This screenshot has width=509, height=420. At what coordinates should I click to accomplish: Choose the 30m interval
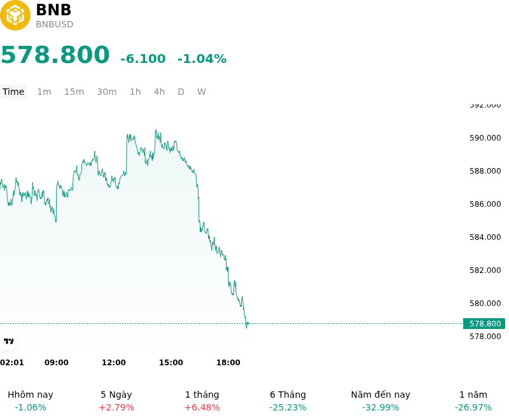click(107, 92)
